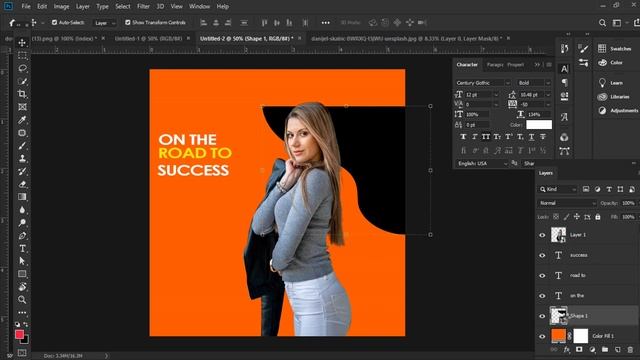Image resolution: width=640 pixels, height=360 pixels.
Task: Add a layer mask to Shape 1
Action: coord(579,350)
